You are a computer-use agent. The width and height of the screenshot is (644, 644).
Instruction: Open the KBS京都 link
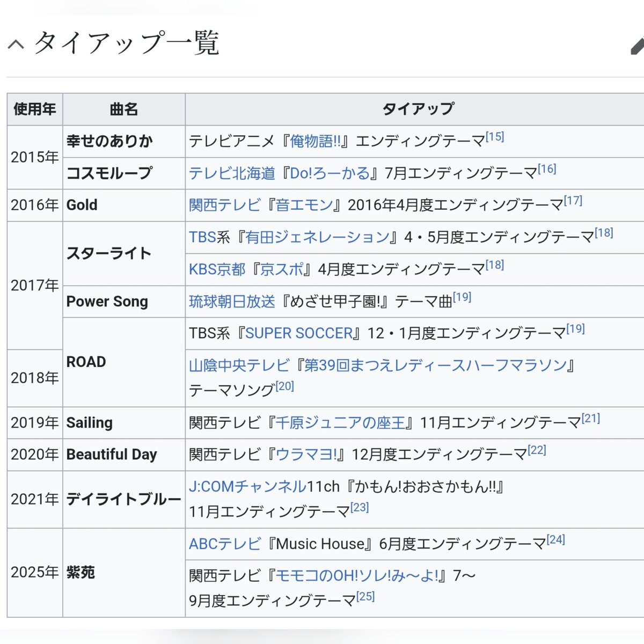[217, 269]
